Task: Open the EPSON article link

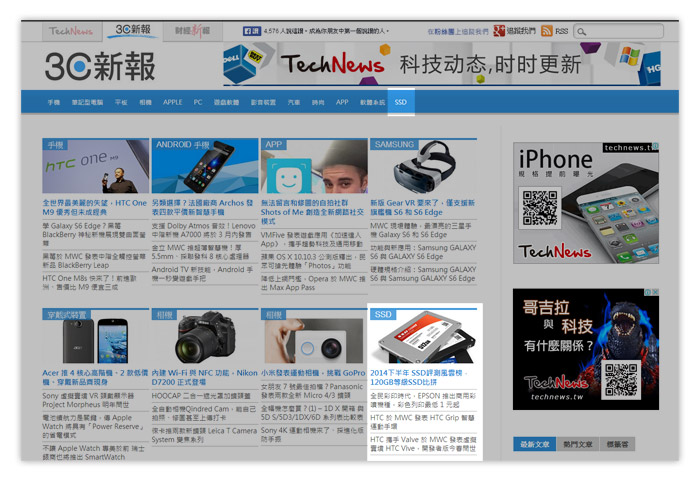Action: (x=423, y=400)
